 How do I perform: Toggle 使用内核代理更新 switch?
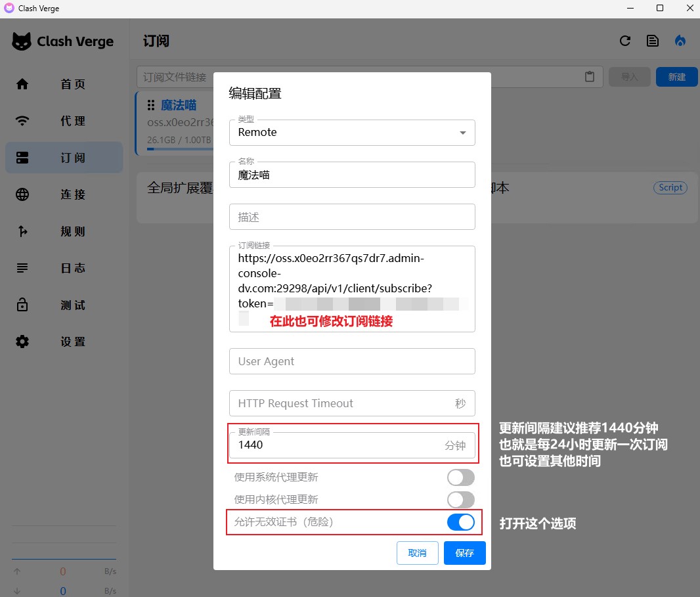coord(461,500)
